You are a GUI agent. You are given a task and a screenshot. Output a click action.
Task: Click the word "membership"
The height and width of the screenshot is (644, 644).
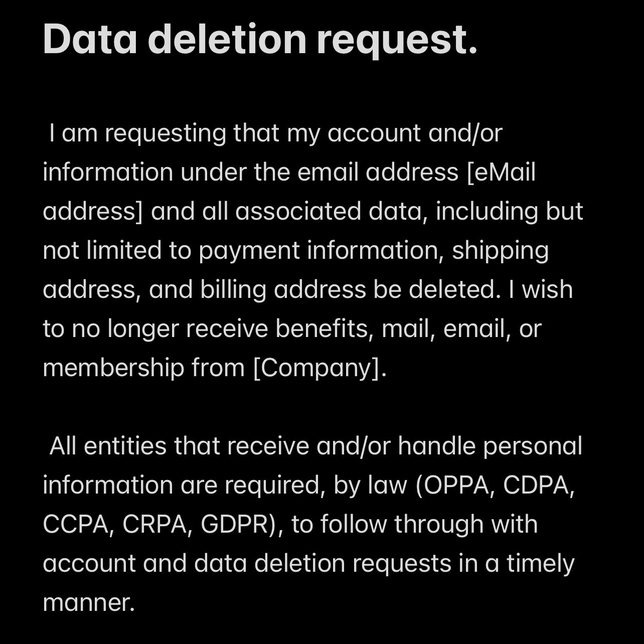pyautogui.click(x=113, y=368)
